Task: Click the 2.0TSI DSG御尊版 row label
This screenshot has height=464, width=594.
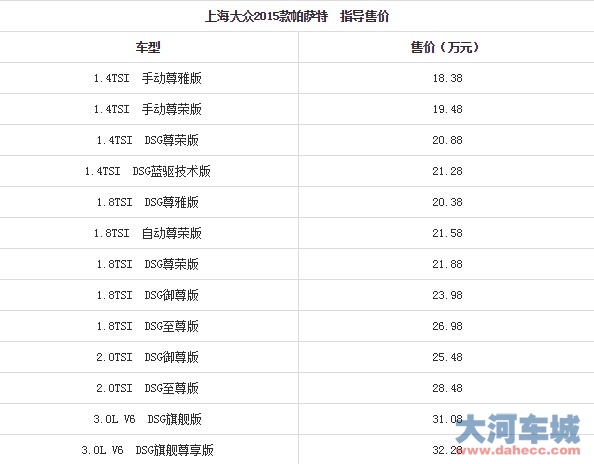Action: click(x=148, y=358)
